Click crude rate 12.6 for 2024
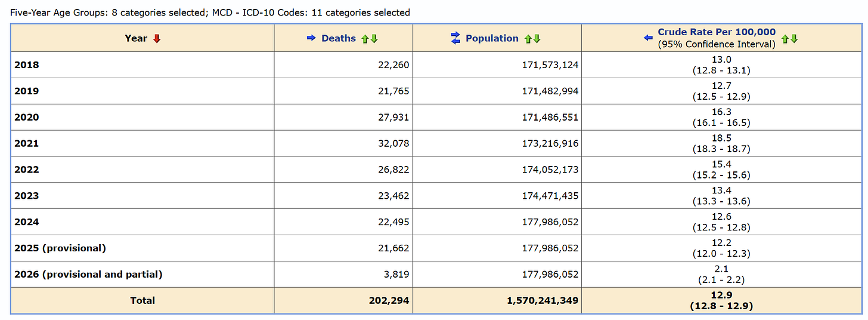This screenshot has height=320, width=868. tap(721, 217)
